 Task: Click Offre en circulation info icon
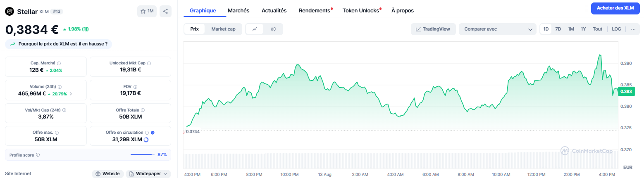tap(147, 133)
